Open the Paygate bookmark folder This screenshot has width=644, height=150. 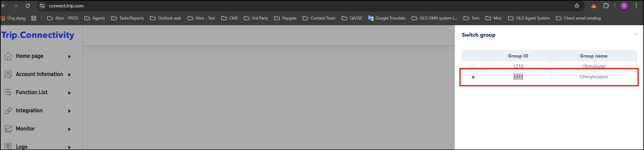[285, 18]
